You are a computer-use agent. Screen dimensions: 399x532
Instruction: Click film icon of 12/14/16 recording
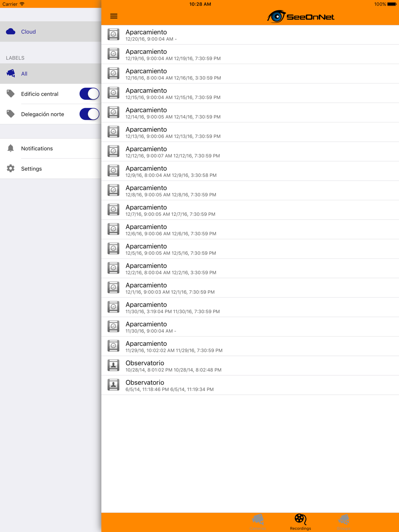point(113,112)
